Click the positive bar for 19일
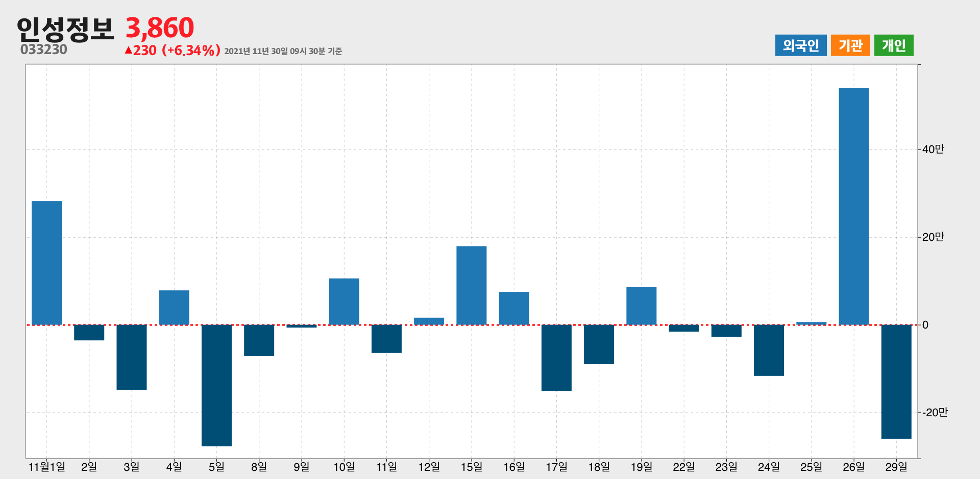 pyautogui.click(x=642, y=306)
